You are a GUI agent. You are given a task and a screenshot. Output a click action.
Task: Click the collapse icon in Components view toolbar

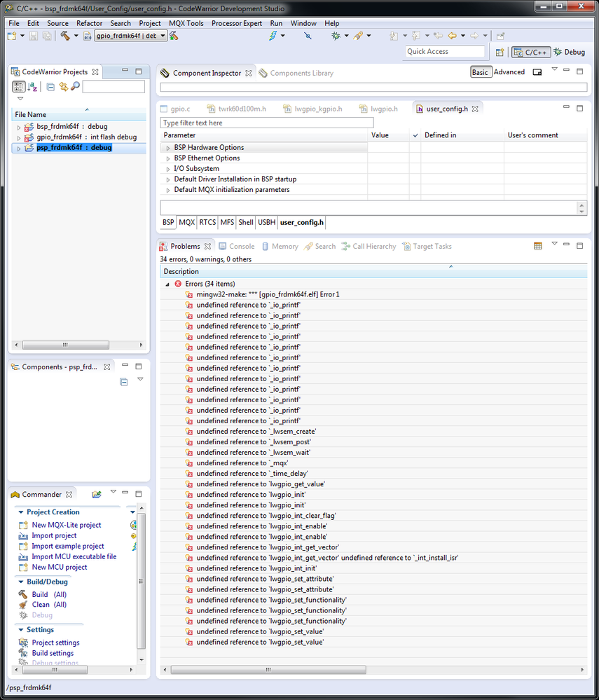(124, 382)
